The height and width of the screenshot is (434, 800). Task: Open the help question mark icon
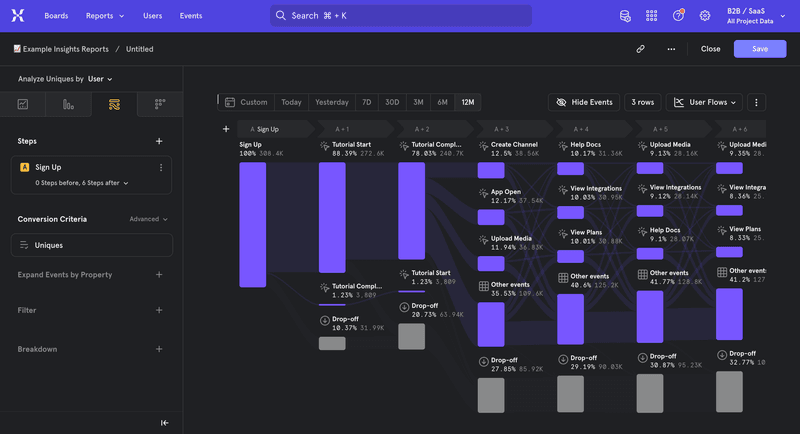679,16
